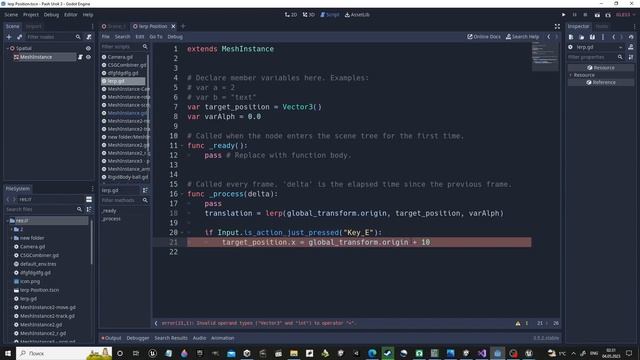Viewport: 640px width, 360px height.
Task: Open the script icon on the MeshInstance node
Action: click(80, 57)
